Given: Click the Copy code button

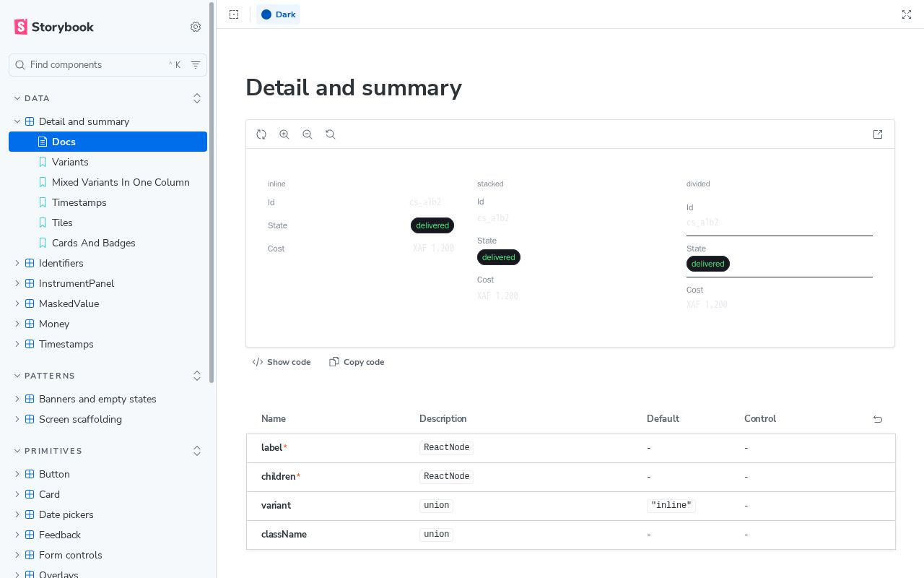Looking at the screenshot, I should (x=357, y=362).
